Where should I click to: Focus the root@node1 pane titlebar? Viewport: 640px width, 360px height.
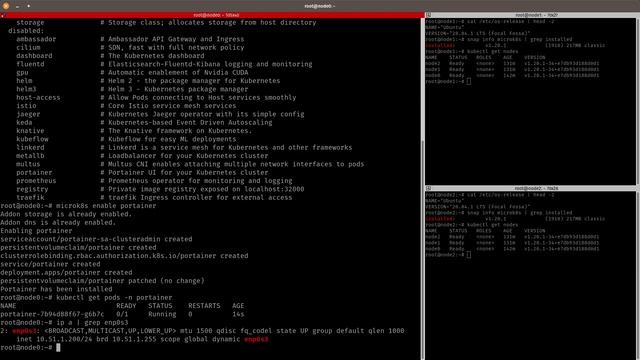[531, 15]
